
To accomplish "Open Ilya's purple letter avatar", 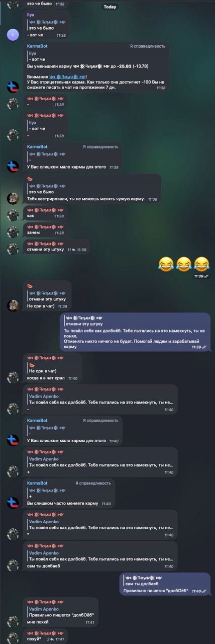I will point(13,34).
